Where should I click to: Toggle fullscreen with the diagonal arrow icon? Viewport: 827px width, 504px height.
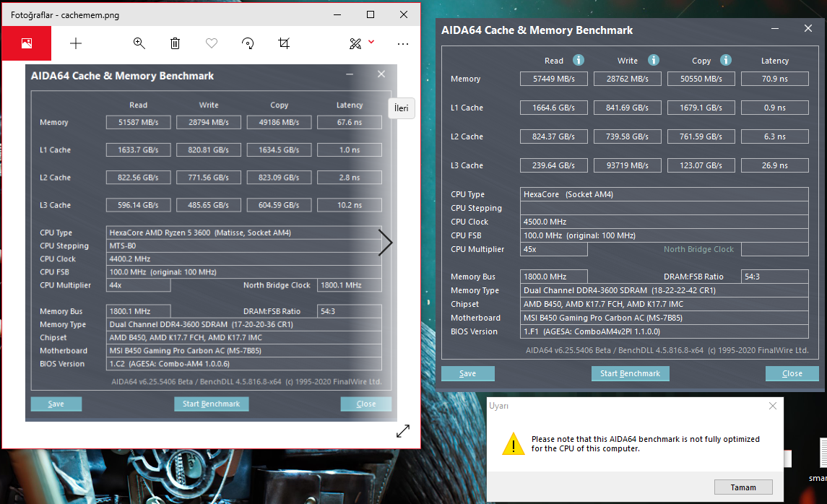403,431
